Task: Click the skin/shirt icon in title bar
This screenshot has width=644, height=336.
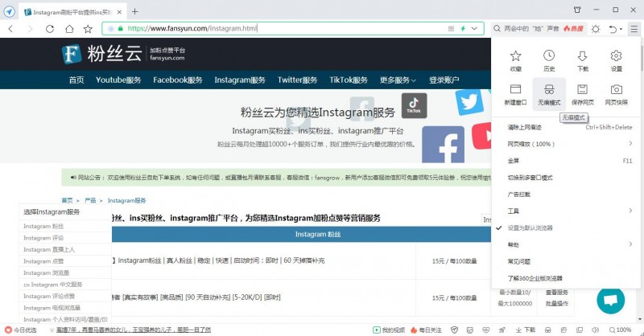Action: coord(577,10)
